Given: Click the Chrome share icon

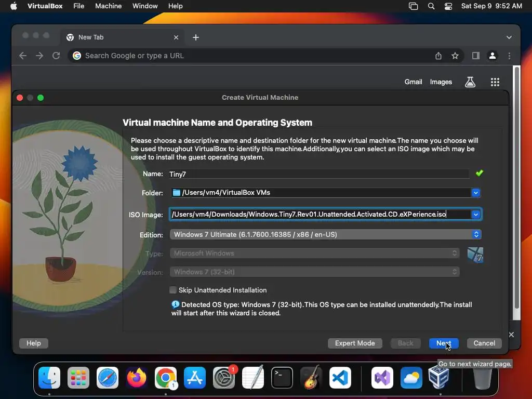Looking at the screenshot, I should tap(438, 56).
